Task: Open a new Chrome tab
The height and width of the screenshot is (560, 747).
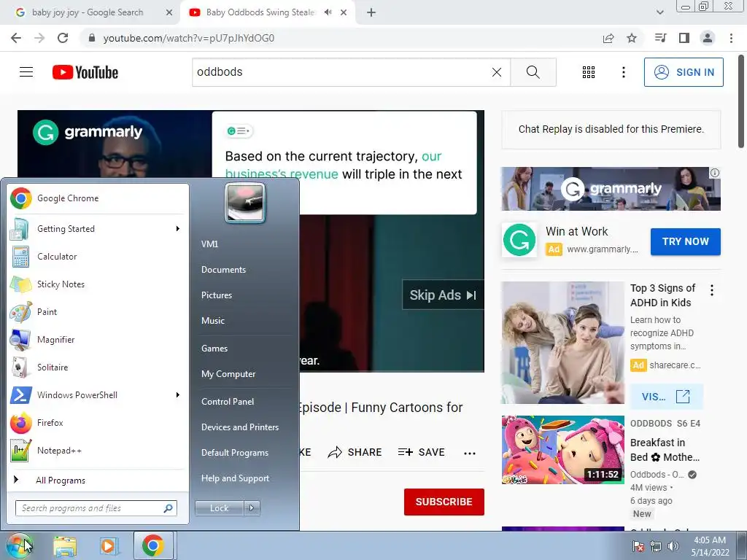Action: [x=371, y=12]
